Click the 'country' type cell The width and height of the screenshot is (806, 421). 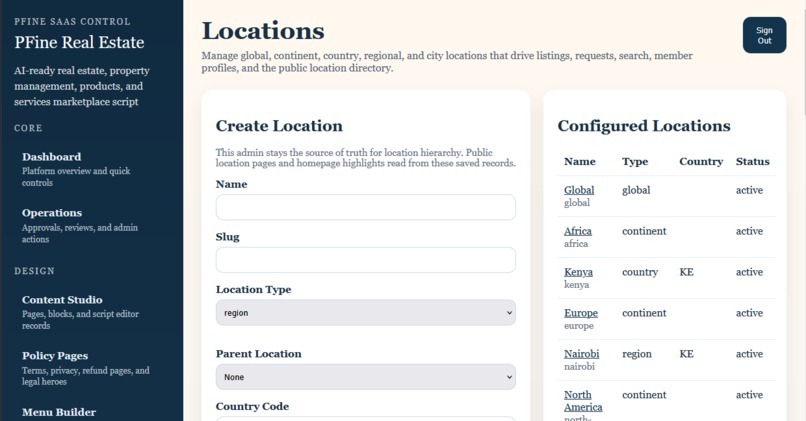[x=640, y=272]
